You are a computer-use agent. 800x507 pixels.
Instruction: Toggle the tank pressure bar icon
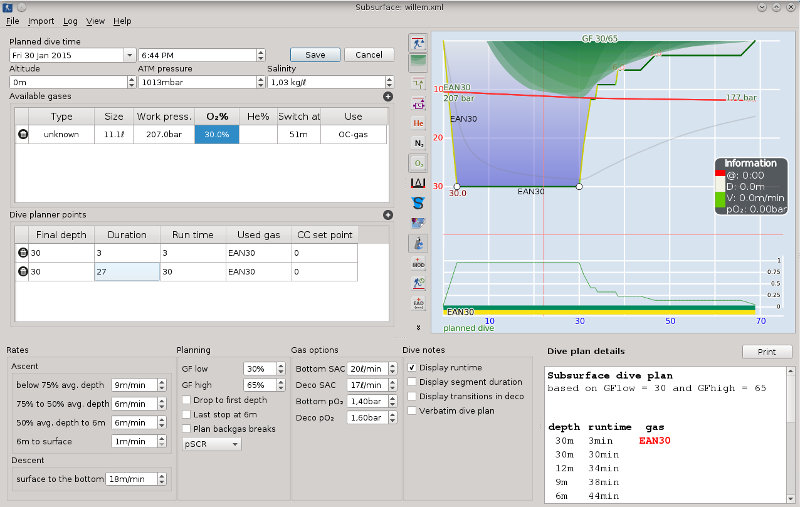(x=418, y=243)
